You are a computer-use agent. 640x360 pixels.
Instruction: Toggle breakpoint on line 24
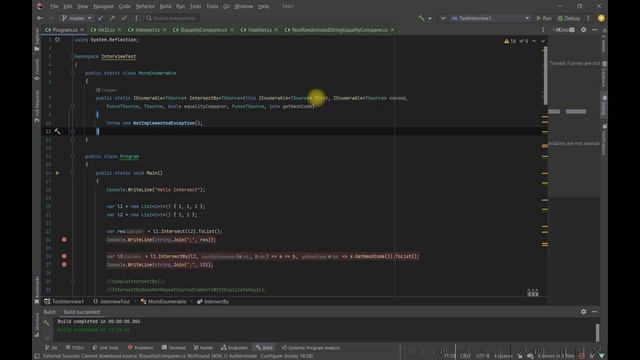tap(64, 240)
